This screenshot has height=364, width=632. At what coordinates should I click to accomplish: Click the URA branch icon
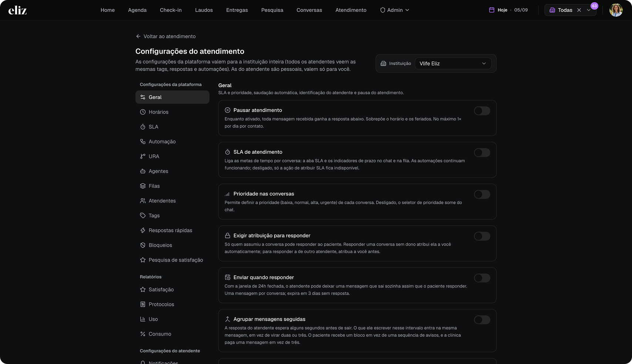pos(143,156)
